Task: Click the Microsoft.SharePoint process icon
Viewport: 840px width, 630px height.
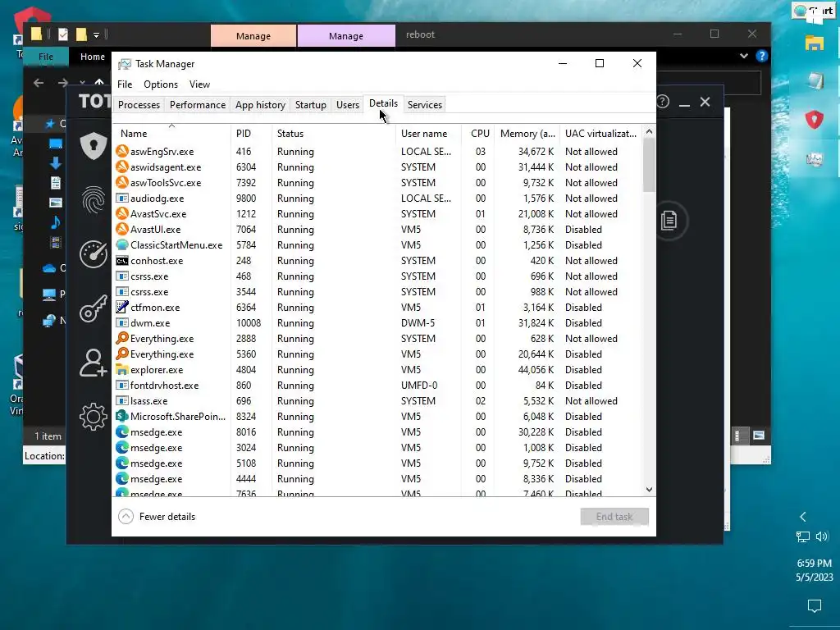Action: pyautogui.click(x=122, y=416)
